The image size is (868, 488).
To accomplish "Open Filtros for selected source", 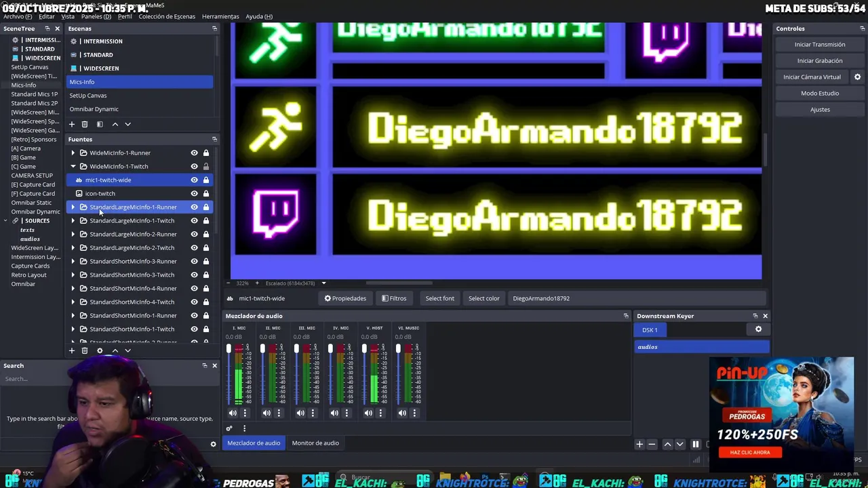I will (x=394, y=298).
